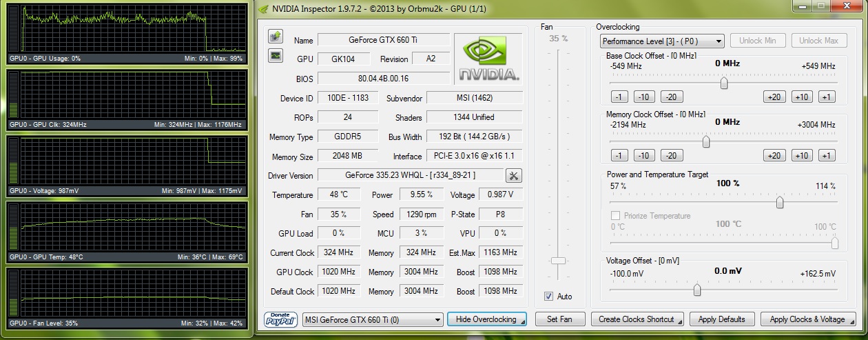Screen dimensions: 868x340
Task: Click Base Clock Offset -20 button
Action: pyautogui.click(x=672, y=97)
